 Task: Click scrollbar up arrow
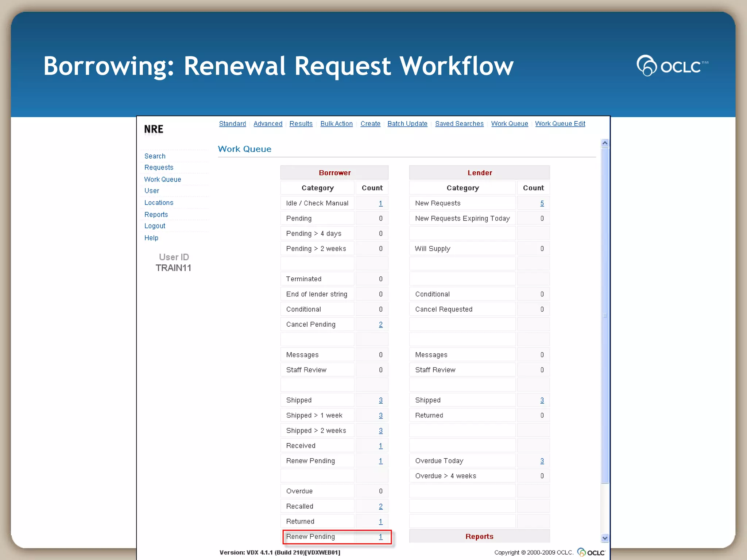coord(605,143)
